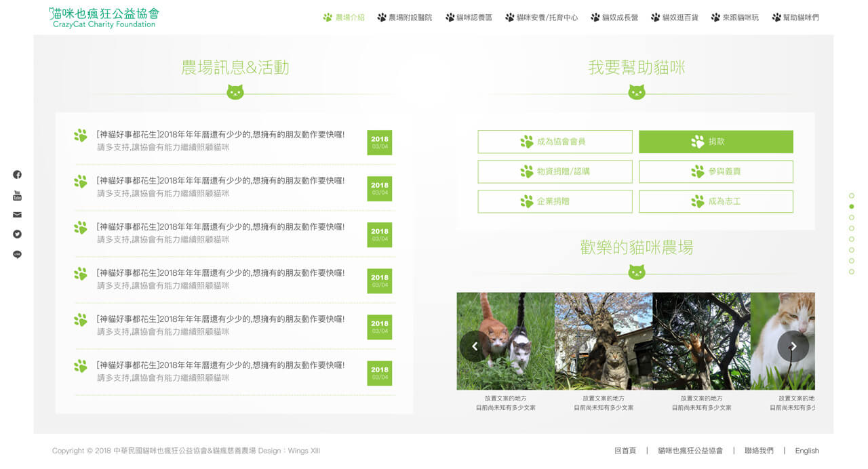Follow the 聯絡我們 footer link
This screenshot has height=469, width=868.
point(759,451)
